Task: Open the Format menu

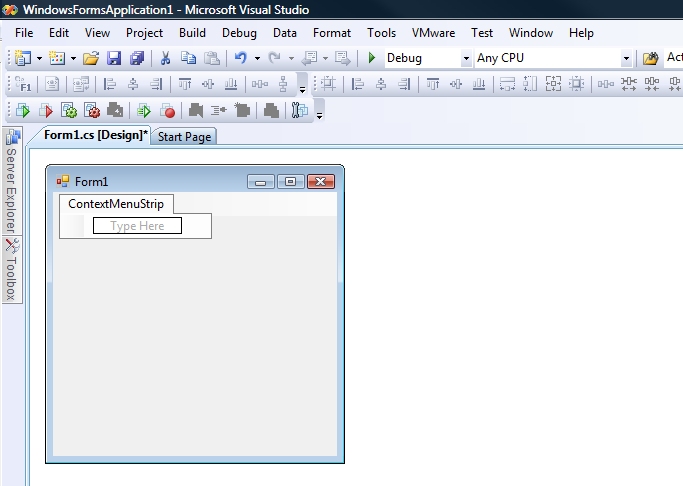Action: click(332, 33)
